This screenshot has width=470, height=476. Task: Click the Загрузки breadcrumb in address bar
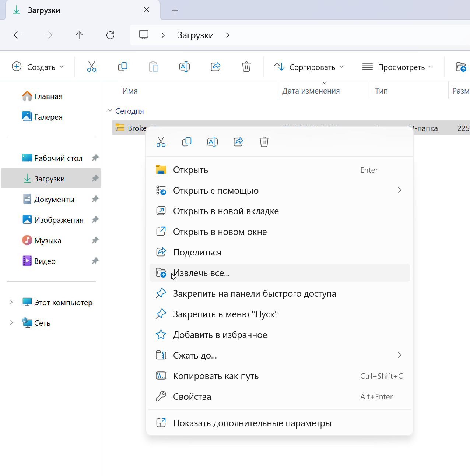196,35
